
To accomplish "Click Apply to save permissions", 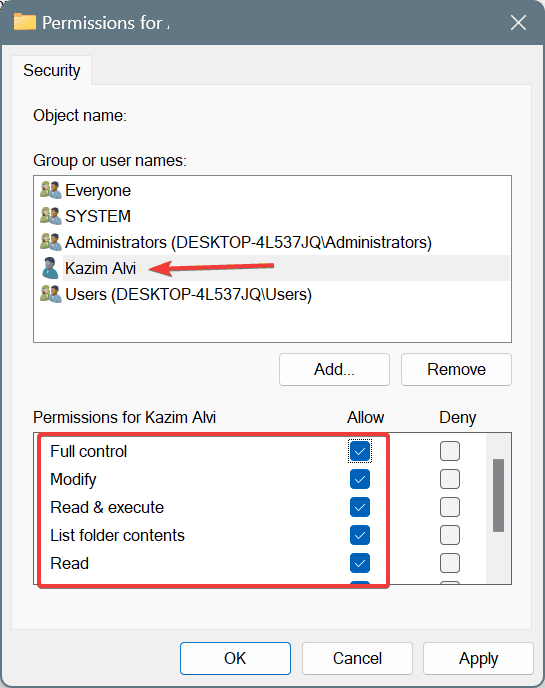I will point(478,659).
